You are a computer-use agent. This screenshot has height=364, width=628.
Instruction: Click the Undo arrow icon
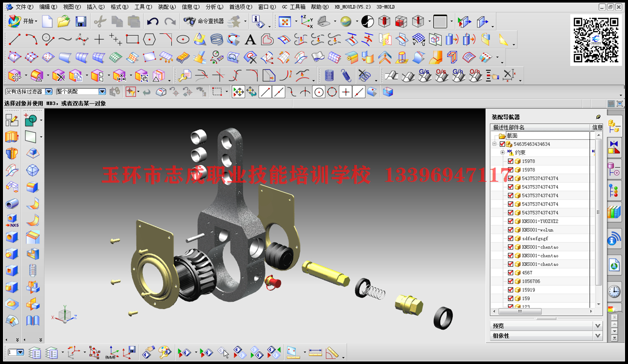click(152, 22)
